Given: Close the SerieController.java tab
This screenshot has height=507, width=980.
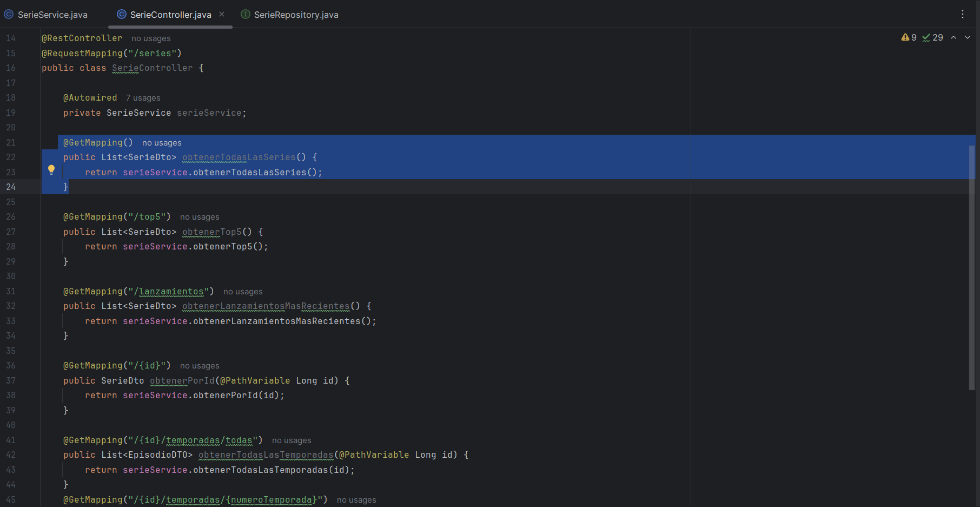Looking at the screenshot, I should click(222, 14).
